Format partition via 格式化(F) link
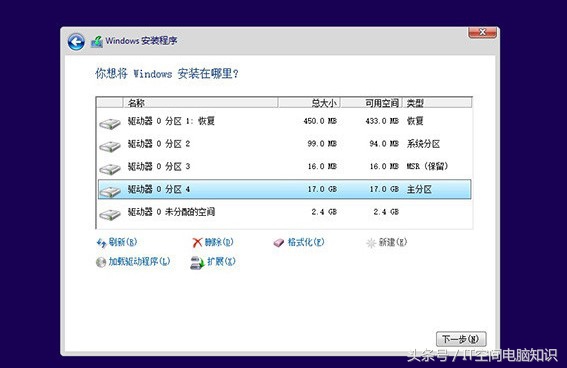Screen dimensions: 567x368 306,242
